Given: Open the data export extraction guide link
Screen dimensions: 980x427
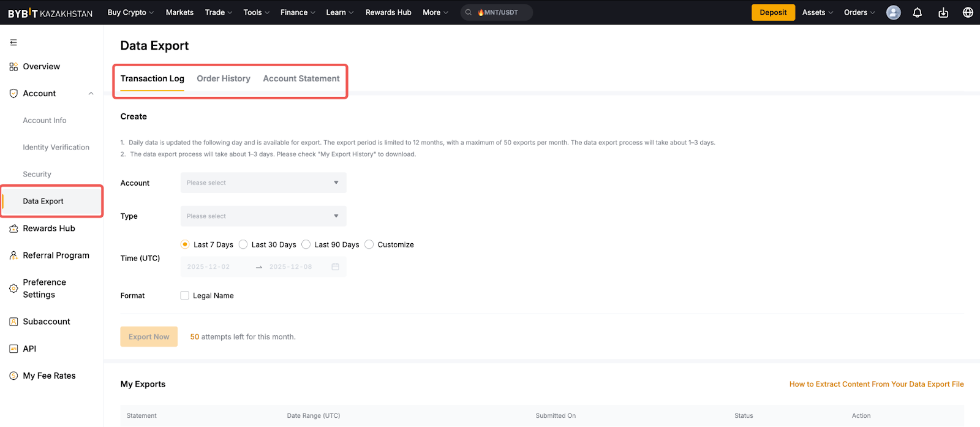Looking at the screenshot, I should 876,385.
